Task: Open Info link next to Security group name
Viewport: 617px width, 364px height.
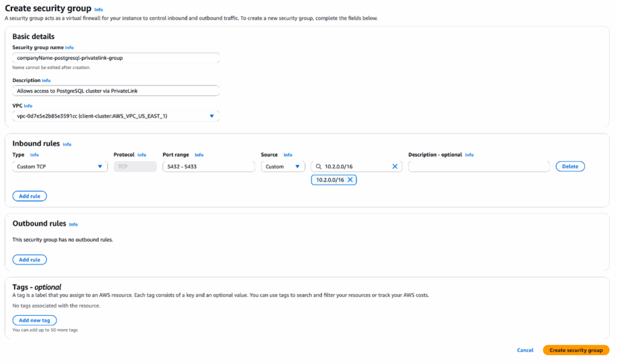Action: 69,48
